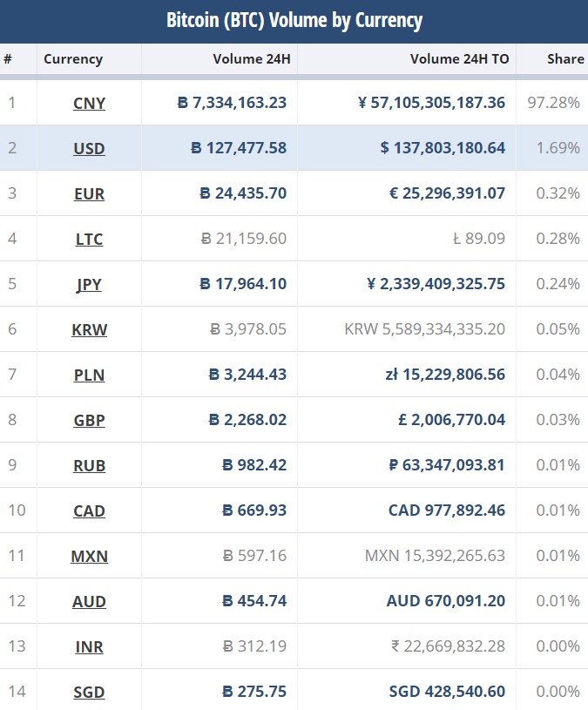
Task: Select the CAD 977,892.46 value
Action: click(447, 511)
